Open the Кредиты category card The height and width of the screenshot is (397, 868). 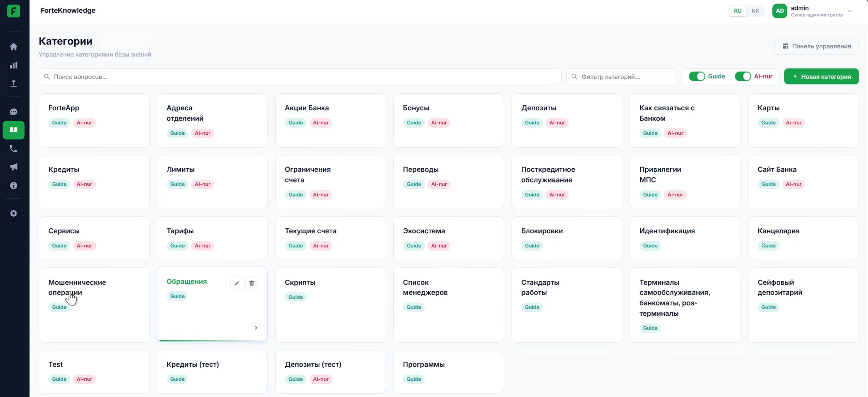pos(94,182)
